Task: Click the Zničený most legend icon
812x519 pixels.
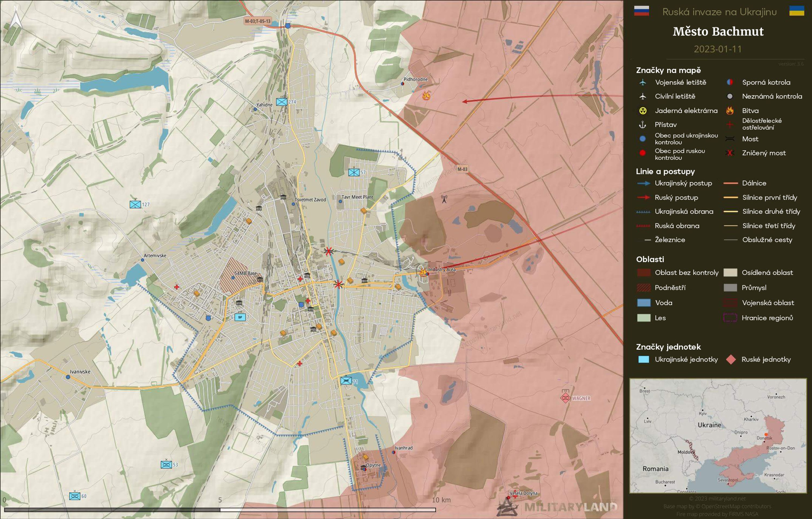Action: [x=730, y=153]
